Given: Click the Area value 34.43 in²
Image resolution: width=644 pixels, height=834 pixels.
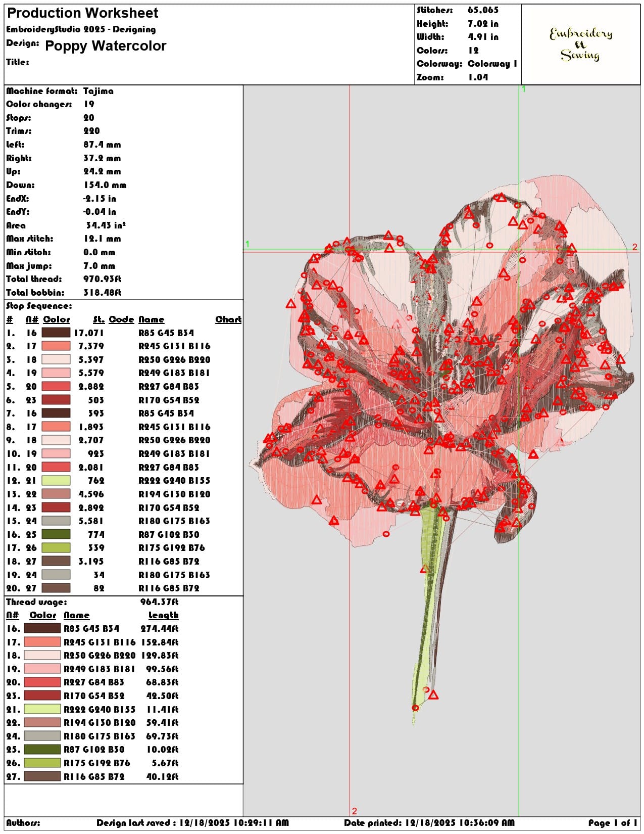Looking at the screenshot, I should pos(106,225).
